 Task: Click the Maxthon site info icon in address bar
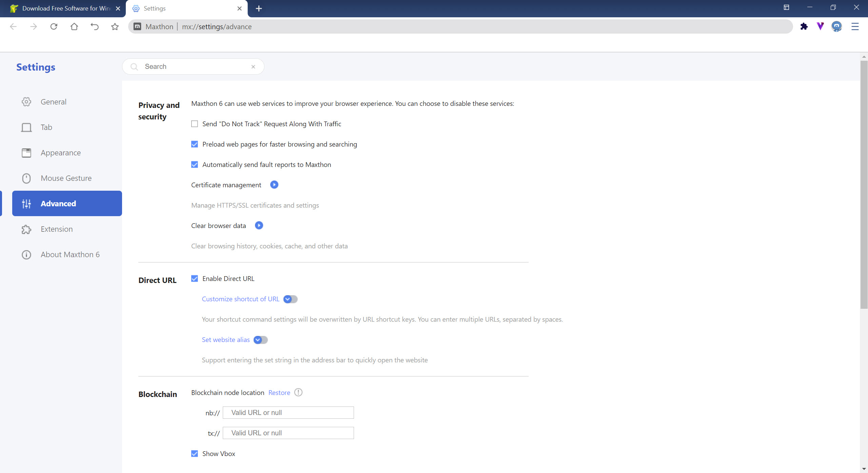point(137,26)
